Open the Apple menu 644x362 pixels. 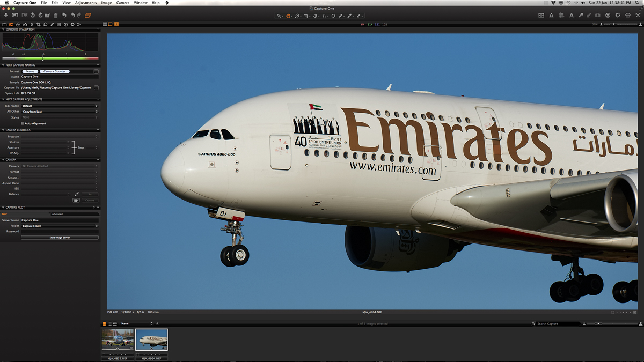point(6,3)
